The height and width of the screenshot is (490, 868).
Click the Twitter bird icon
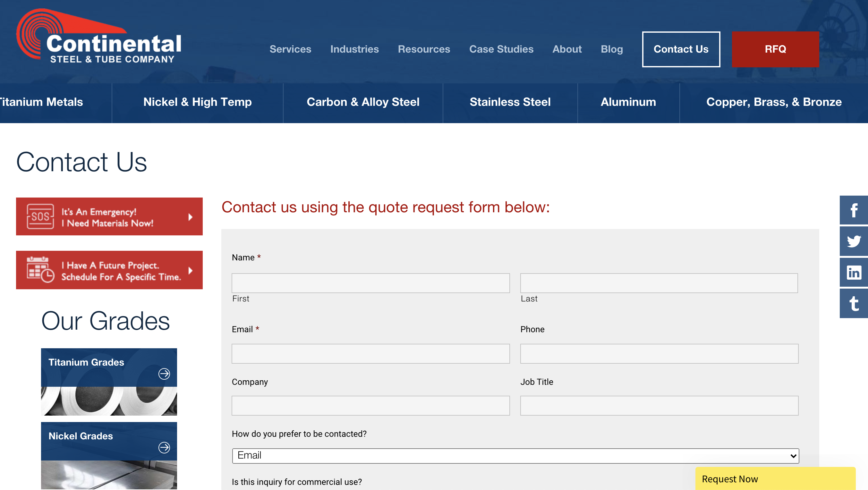854,241
